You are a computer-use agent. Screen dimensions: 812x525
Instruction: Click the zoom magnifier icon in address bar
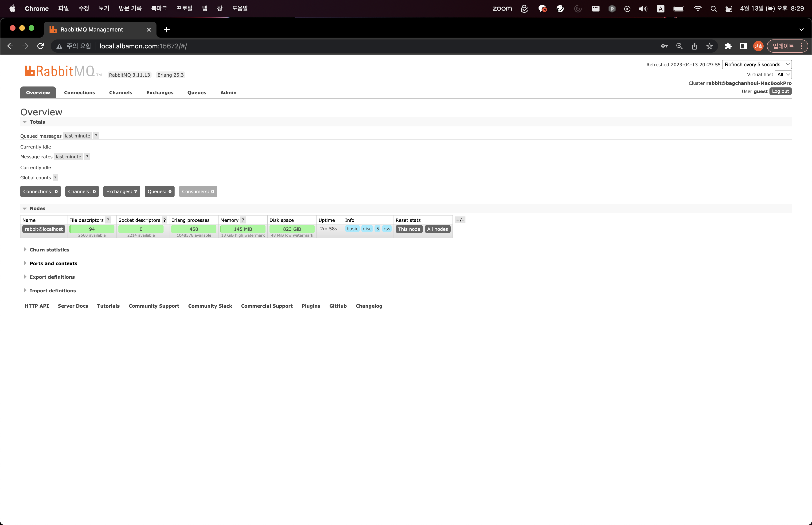(x=679, y=46)
